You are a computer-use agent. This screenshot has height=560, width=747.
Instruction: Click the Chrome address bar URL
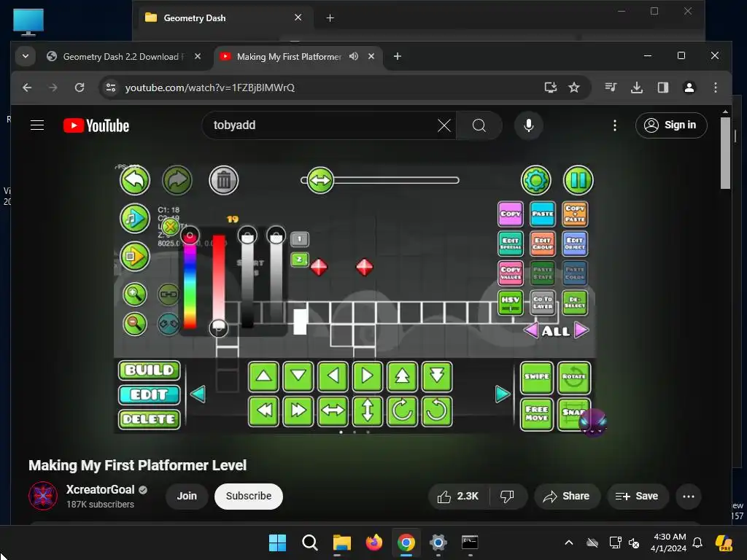[209, 87]
